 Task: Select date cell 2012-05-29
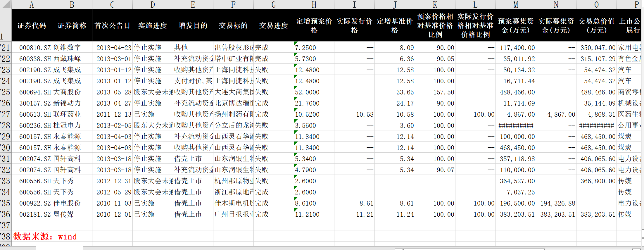(112, 192)
